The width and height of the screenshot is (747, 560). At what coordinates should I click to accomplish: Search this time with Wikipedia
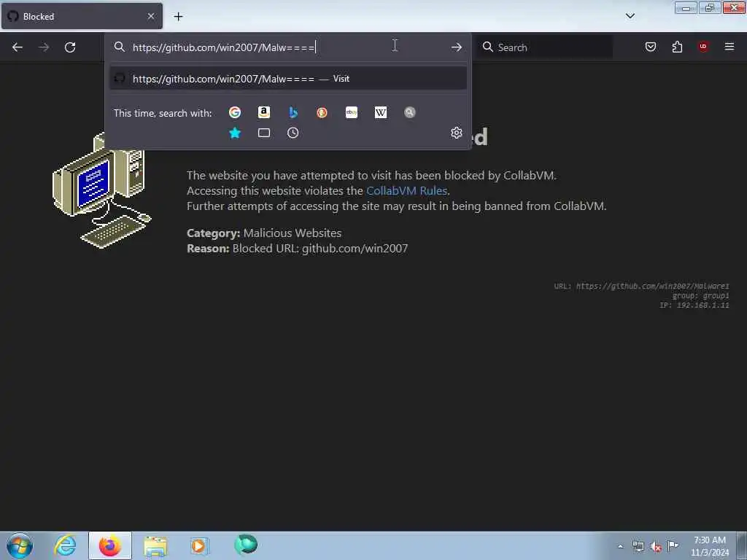pos(381,112)
